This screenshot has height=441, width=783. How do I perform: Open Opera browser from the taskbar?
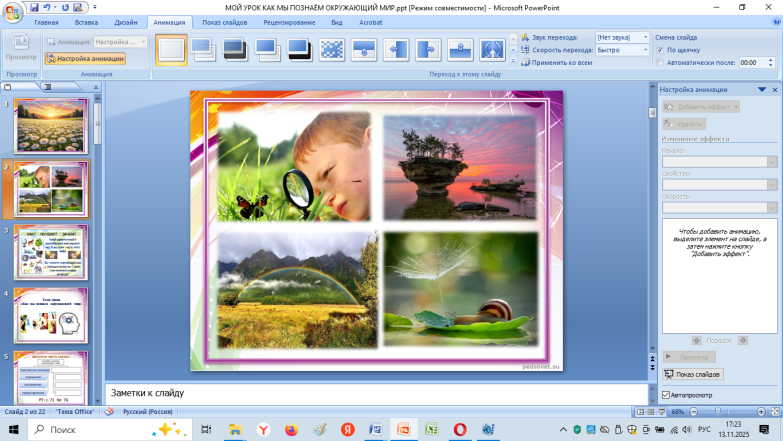pyautogui.click(x=460, y=429)
